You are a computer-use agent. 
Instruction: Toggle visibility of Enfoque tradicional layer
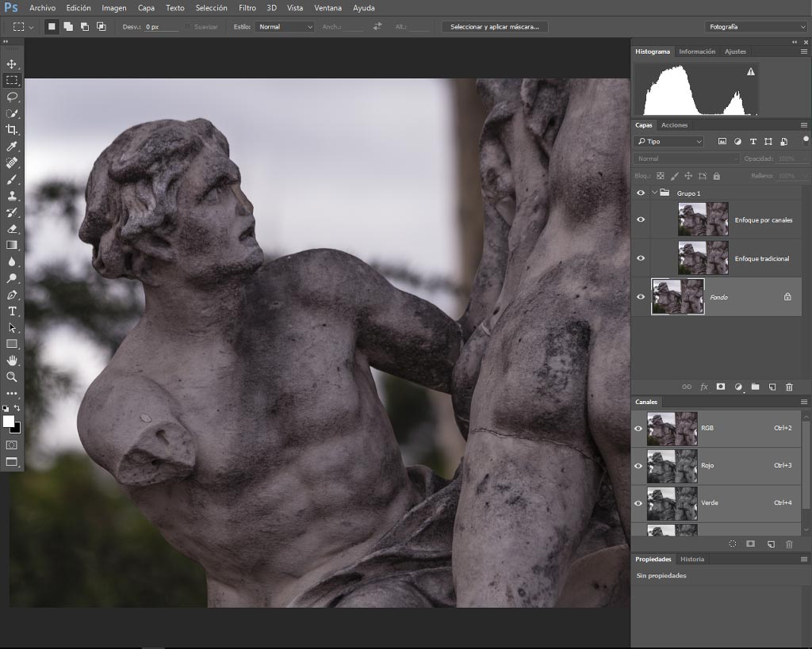(x=641, y=258)
